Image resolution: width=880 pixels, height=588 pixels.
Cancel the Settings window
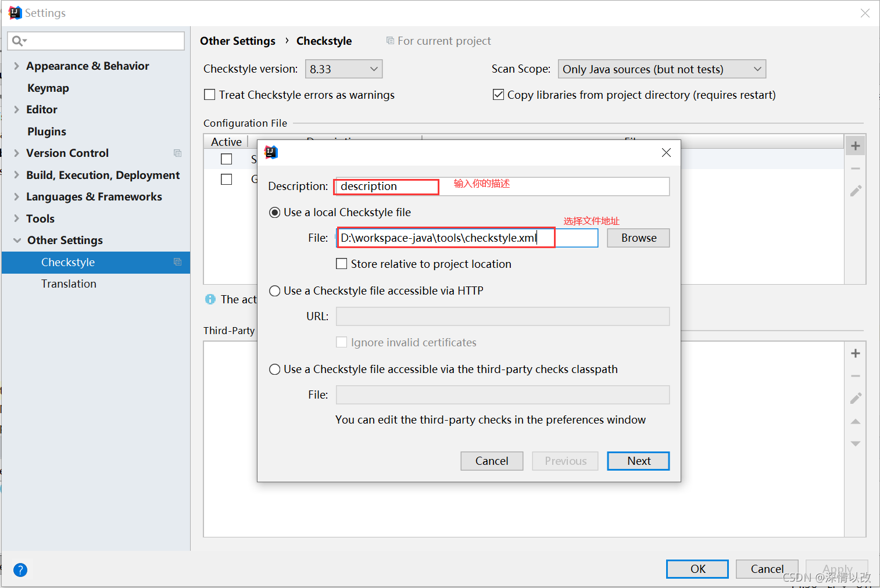pos(767,569)
